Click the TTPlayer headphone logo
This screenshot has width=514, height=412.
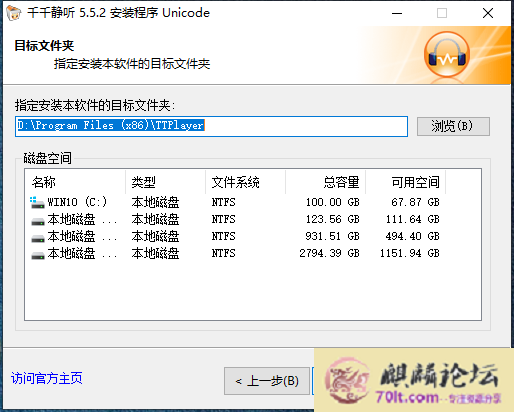[447, 55]
